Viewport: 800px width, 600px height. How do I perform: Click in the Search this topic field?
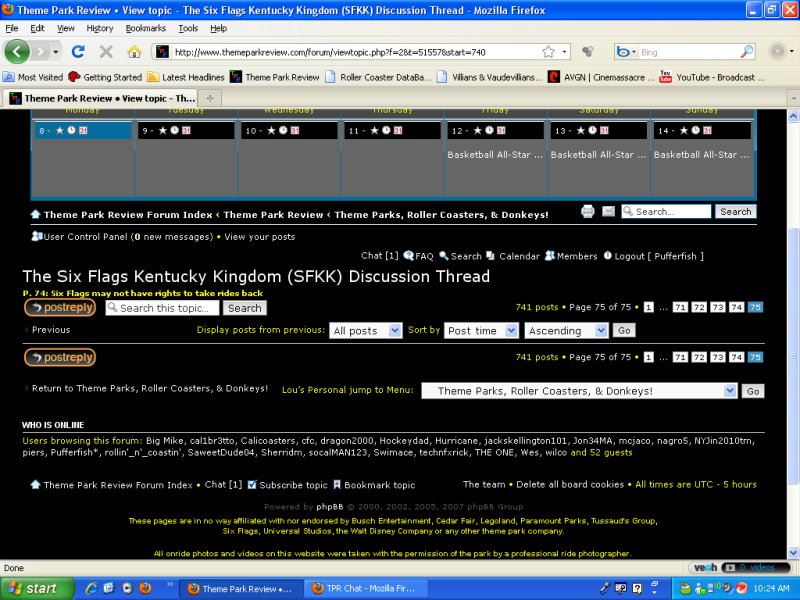(x=162, y=308)
